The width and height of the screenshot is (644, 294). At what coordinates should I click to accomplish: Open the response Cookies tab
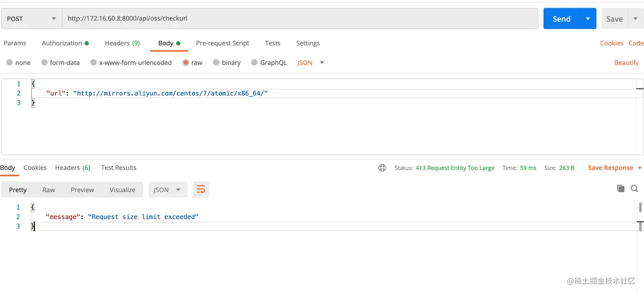tap(35, 168)
